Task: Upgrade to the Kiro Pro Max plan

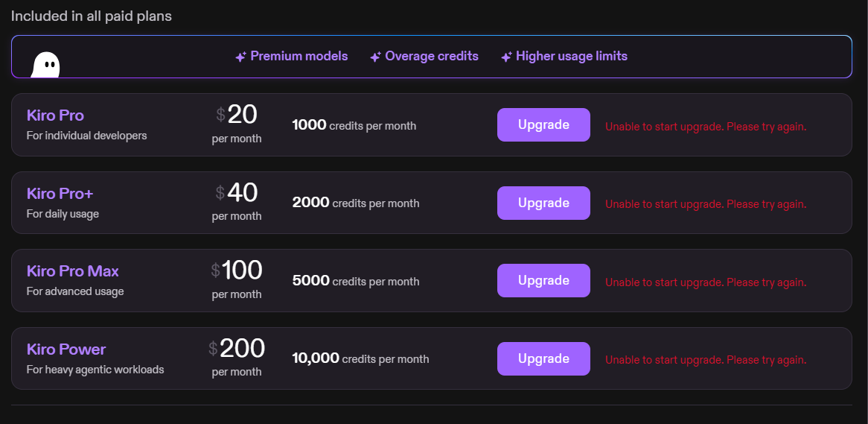Action: [543, 280]
